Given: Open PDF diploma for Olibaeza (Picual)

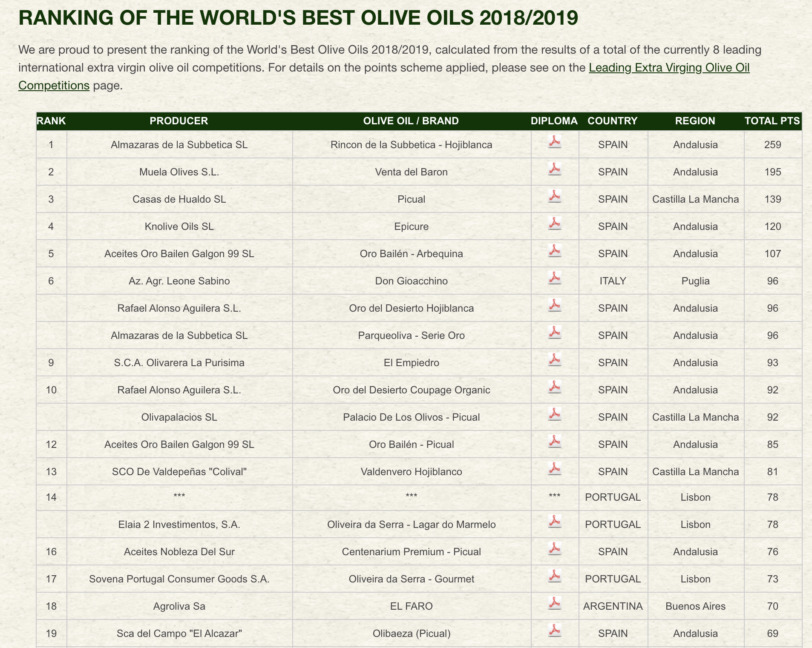Looking at the screenshot, I should (x=555, y=630).
